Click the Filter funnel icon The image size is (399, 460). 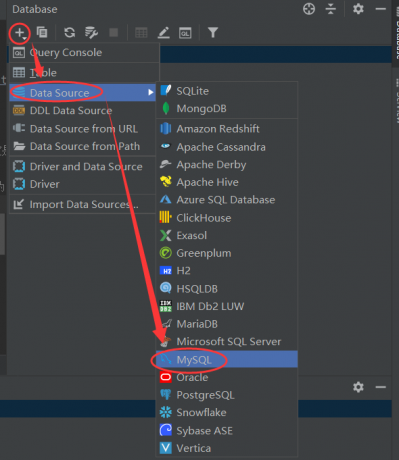213,32
